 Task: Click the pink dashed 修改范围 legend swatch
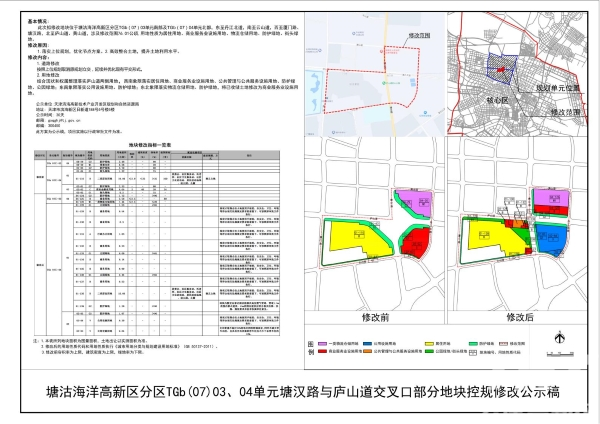point(504,344)
